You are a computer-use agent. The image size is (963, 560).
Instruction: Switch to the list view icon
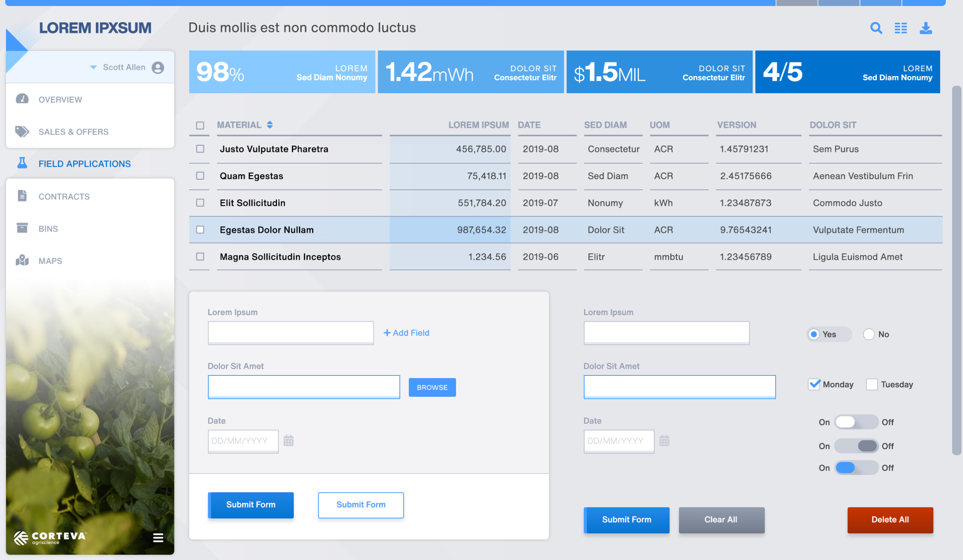coord(901,28)
